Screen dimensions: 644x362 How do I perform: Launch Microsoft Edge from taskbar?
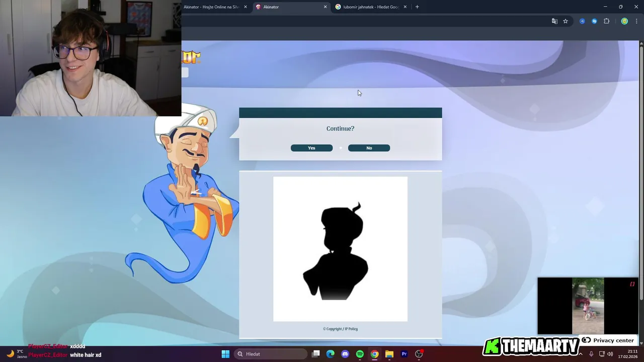pos(331,354)
